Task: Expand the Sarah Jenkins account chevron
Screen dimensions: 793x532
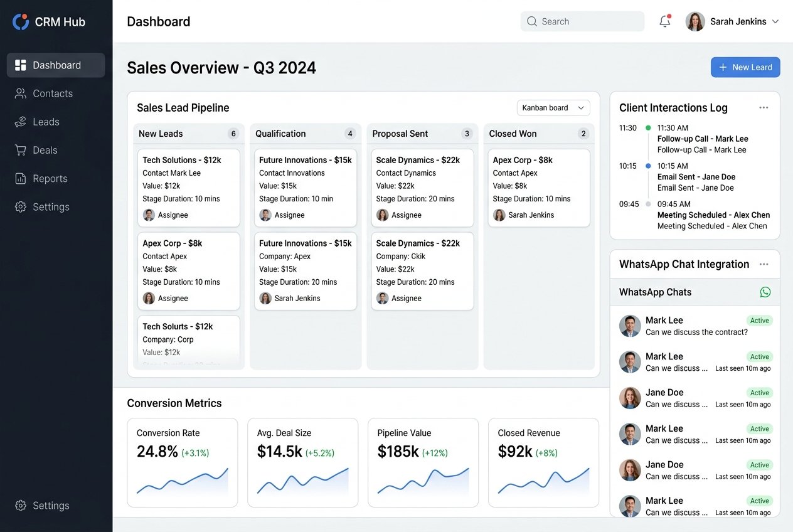Action: [775, 21]
